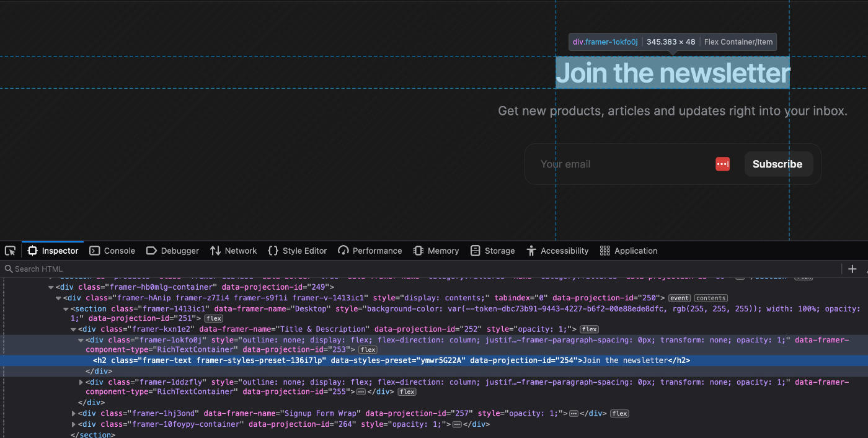Toggle flex badge on Signup Form Wrap div
This screenshot has height=438, width=868.
pos(619,414)
